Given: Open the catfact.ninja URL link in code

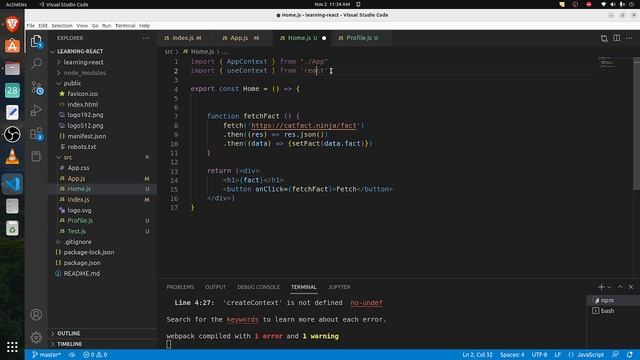Looking at the screenshot, I should click(x=303, y=125).
